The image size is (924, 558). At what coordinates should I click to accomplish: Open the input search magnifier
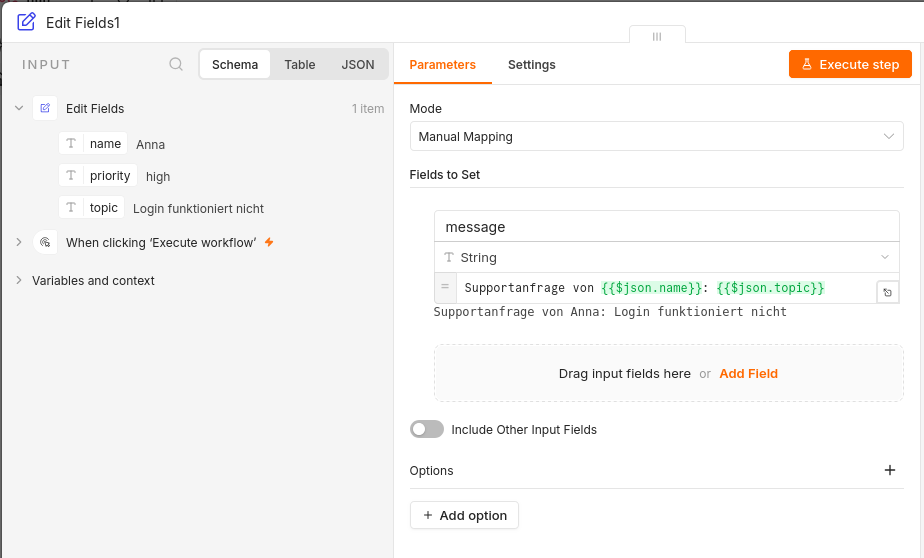[176, 64]
